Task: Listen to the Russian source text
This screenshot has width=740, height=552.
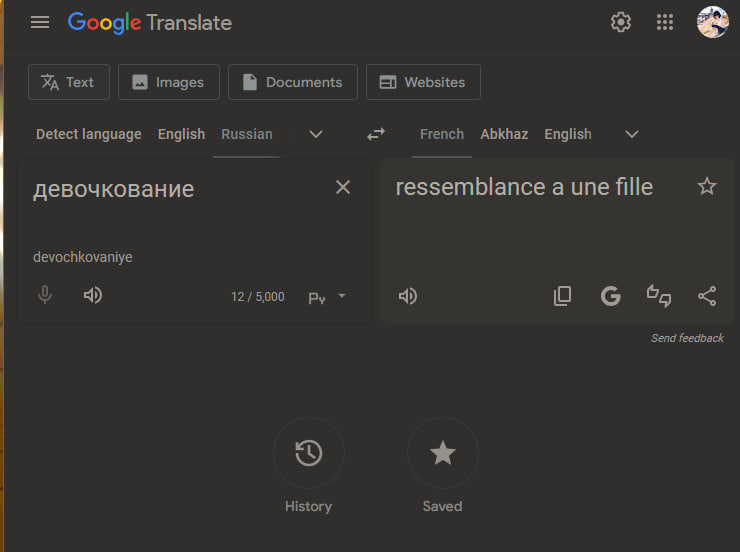Action: click(93, 296)
